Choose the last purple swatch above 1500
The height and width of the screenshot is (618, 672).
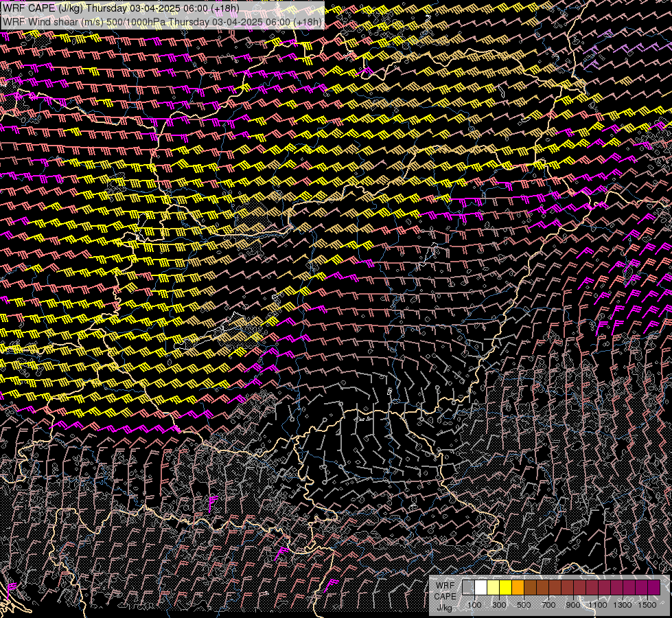click(x=654, y=587)
